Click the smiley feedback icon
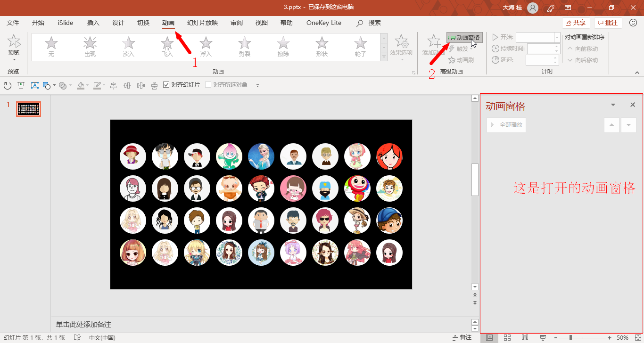The width and height of the screenshot is (644, 343). (x=633, y=23)
